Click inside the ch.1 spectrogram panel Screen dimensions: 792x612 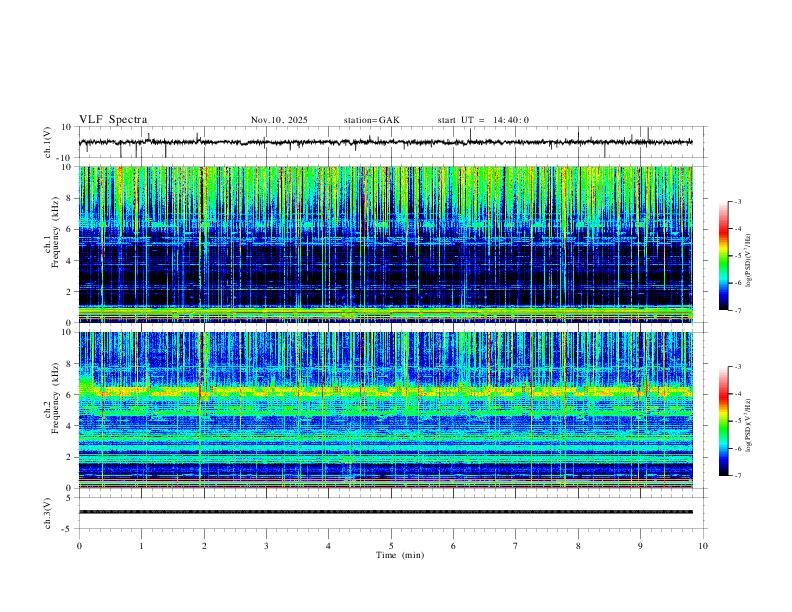click(385, 244)
